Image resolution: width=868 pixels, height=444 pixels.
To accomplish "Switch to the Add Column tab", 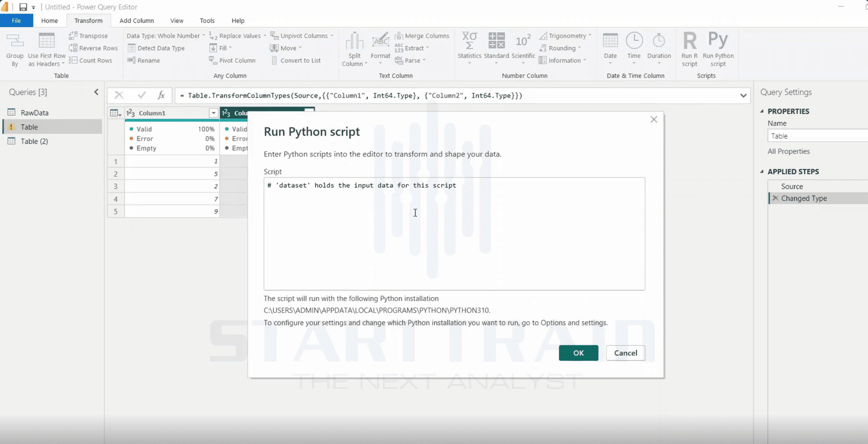I will (x=137, y=20).
